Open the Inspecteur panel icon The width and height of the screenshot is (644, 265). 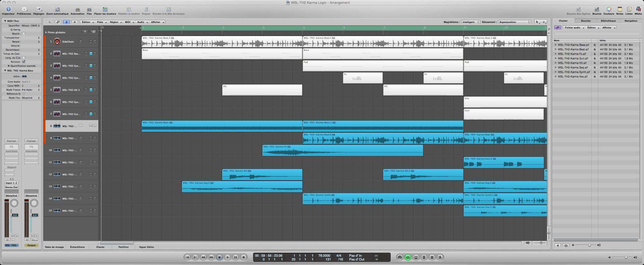[8, 9]
